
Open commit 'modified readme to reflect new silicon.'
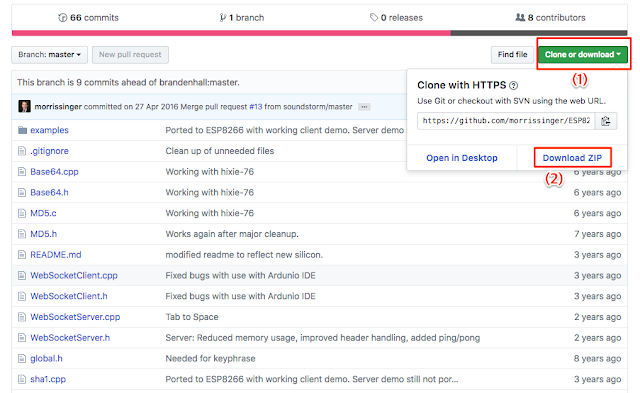pos(244,255)
